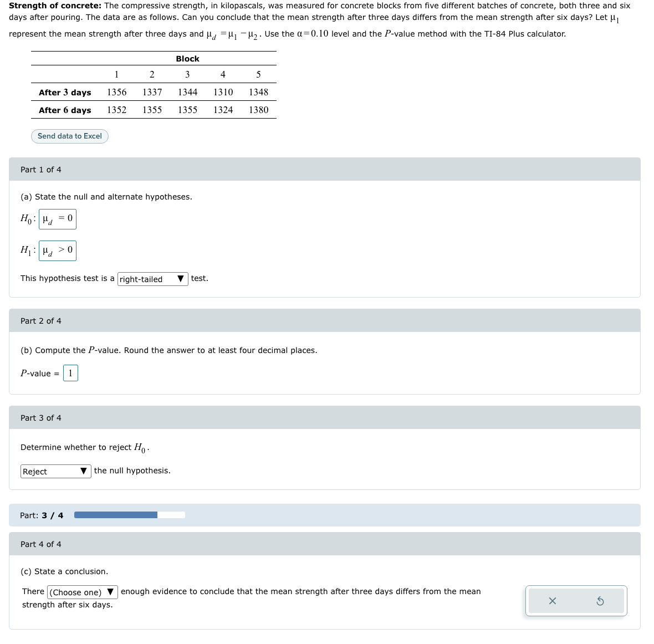Viewport: 654px width, 644px height.
Task: Open the right-tailed test dropdown arrow
Action: pos(181,279)
